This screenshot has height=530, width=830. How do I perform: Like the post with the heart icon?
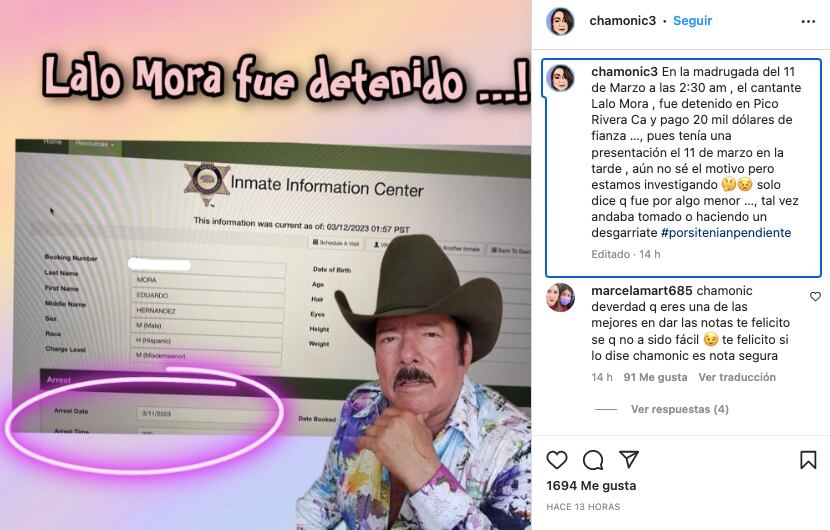[x=557, y=460]
